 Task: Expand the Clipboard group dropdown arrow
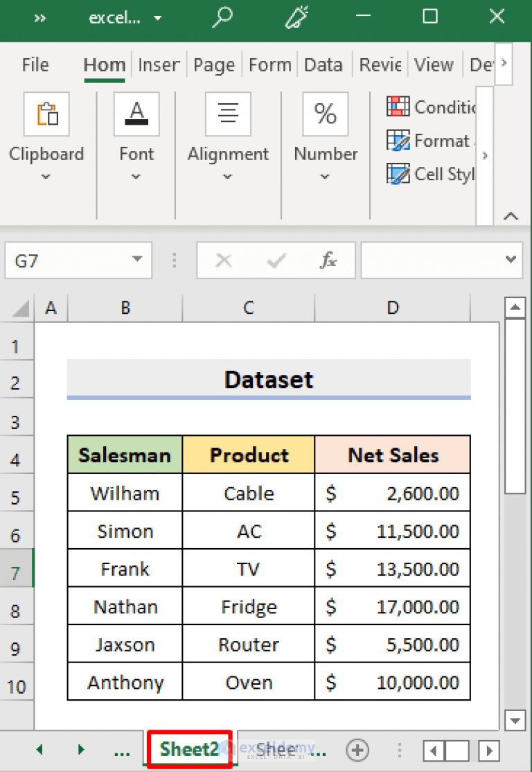46,177
